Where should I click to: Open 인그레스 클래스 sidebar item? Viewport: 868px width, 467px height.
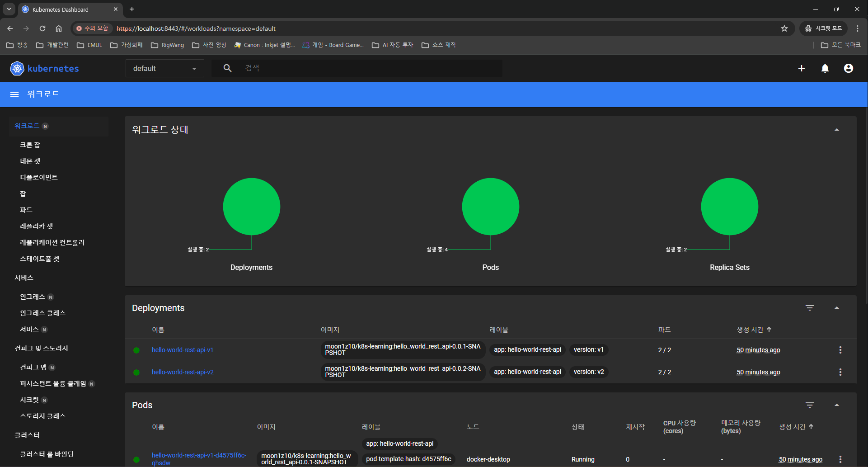pyautogui.click(x=43, y=313)
